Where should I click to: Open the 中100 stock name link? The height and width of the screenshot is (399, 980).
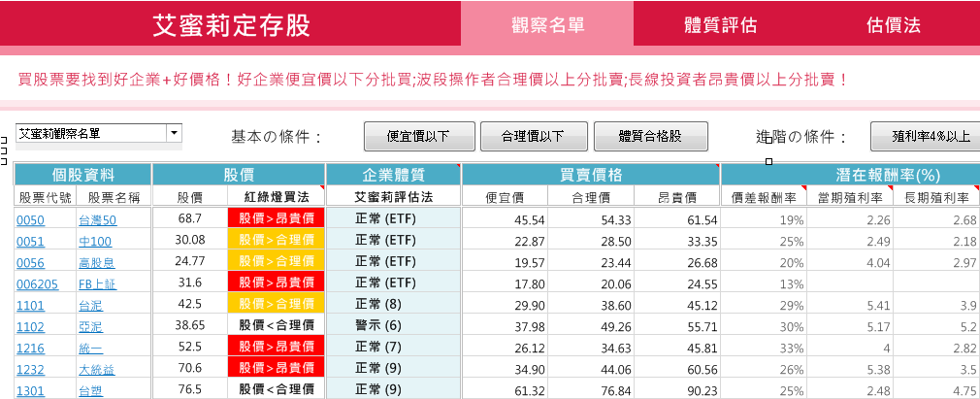[95, 242]
